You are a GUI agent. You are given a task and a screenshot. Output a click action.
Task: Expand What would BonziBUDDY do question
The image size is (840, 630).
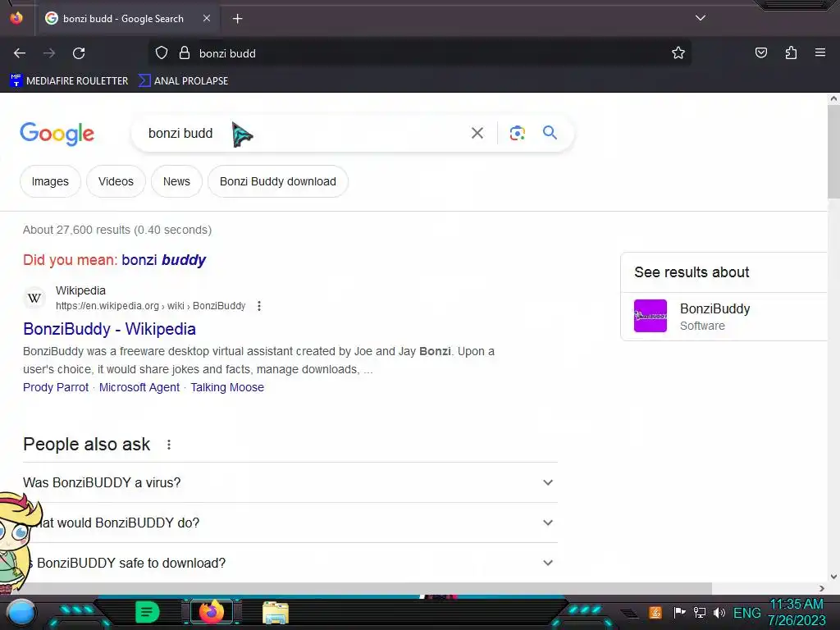[290, 523]
